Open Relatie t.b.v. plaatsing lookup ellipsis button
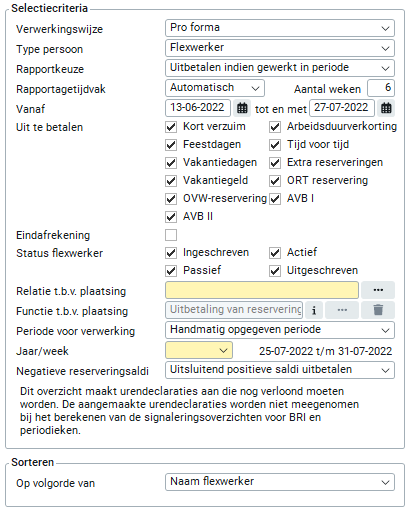Image resolution: width=413 pixels, height=511 pixels. [x=378, y=290]
